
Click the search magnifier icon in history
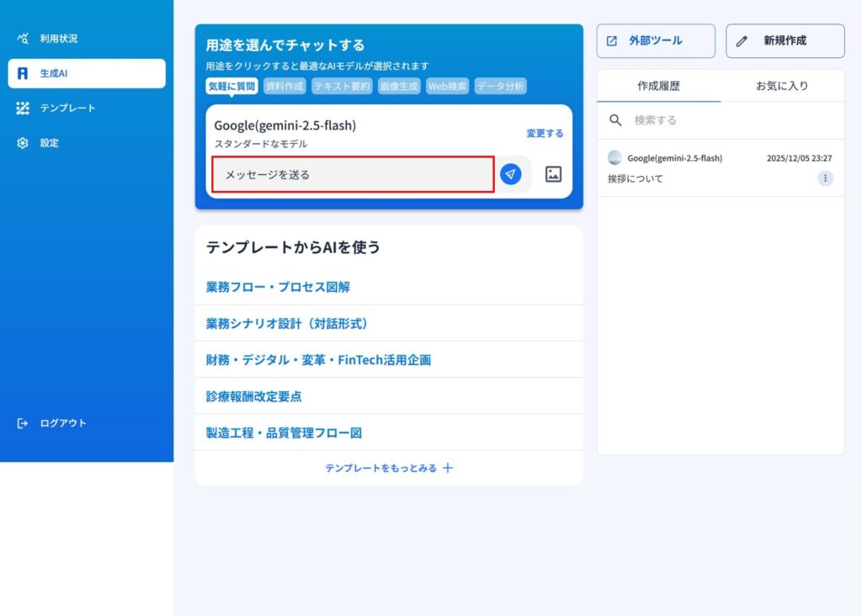(x=615, y=120)
